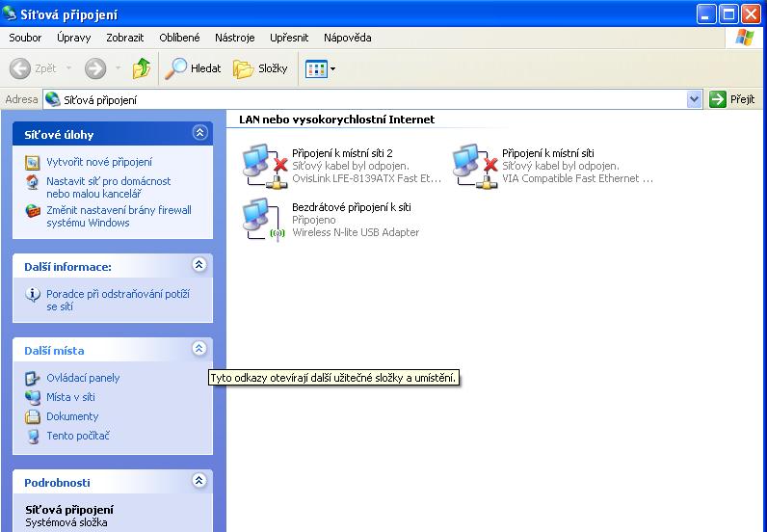This screenshot has width=767, height=532.
Task: Open Poradce při odstraňování potíží link
Action: tap(118, 300)
